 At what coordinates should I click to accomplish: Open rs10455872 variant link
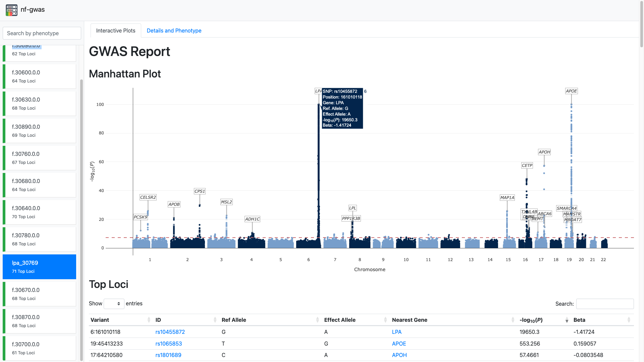(170, 332)
